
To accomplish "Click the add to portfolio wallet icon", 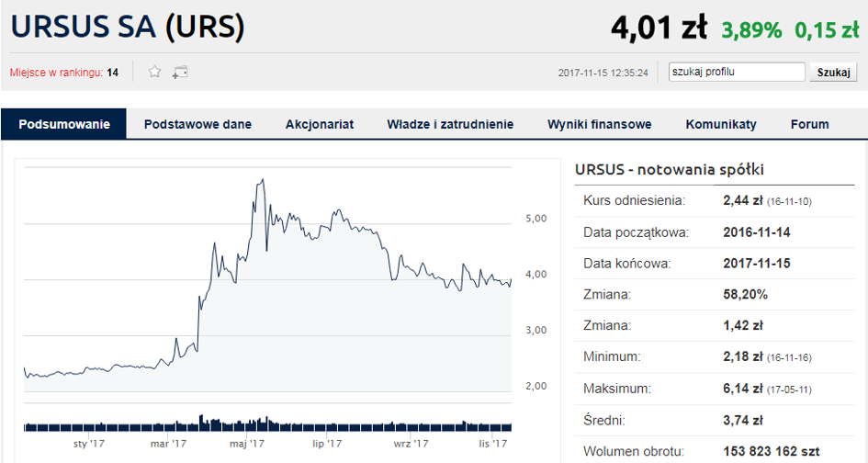I will pyautogui.click(x=180, y=72).
